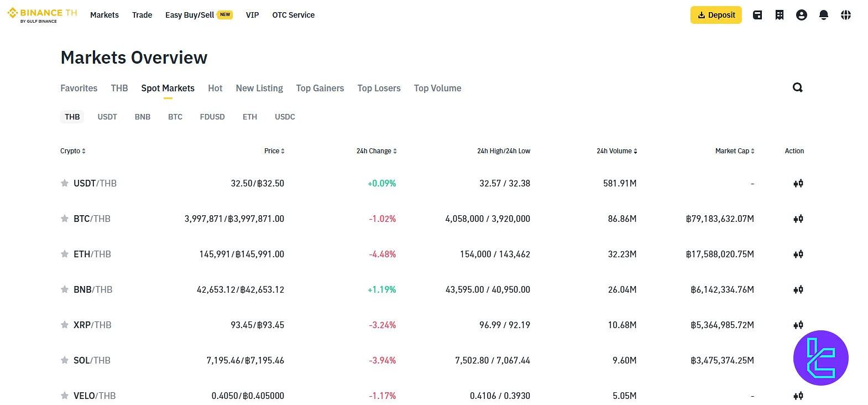The width and height of the screenshot is (868, 405).
Task: Switch to the Top Gainers tab
Action: coord(320,89)
